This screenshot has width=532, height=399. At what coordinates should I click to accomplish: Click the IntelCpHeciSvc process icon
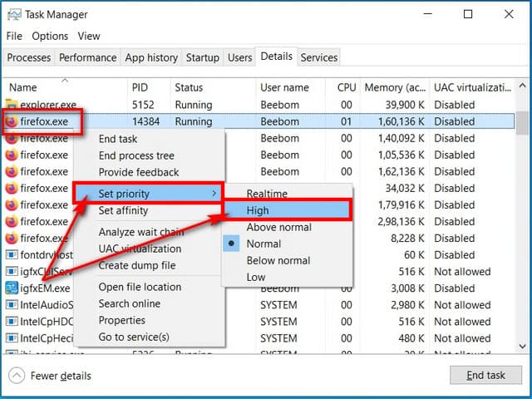point(12,337)
